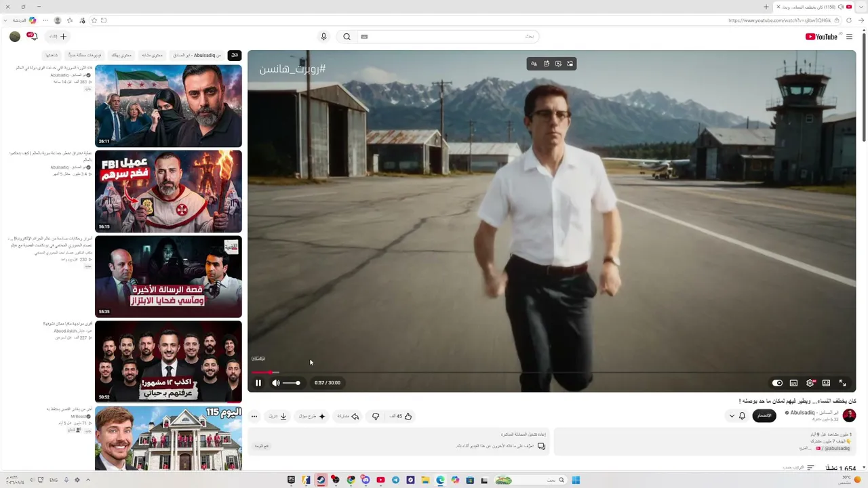This screenshot has height=488, width=868.
Task: Reload the page with the refresh button
Action: click(x=849, y=20)
